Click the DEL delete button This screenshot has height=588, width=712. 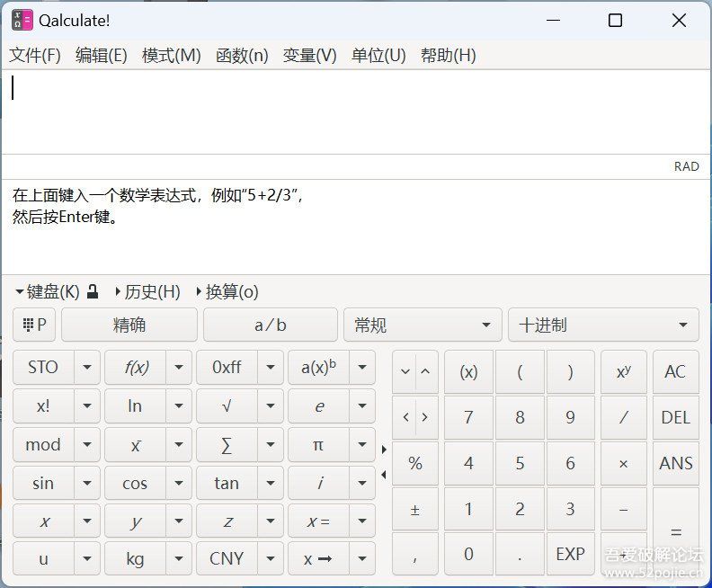(x=676, y=417)
